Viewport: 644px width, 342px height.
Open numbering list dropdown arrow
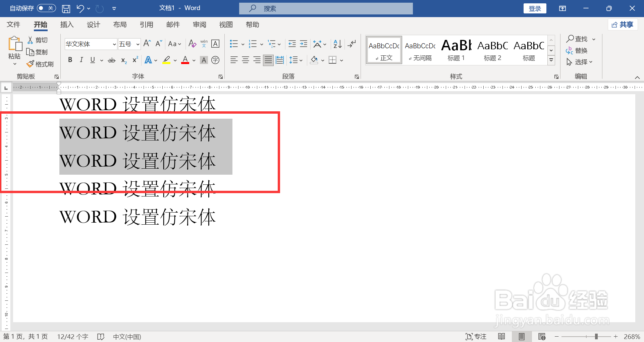262,44
